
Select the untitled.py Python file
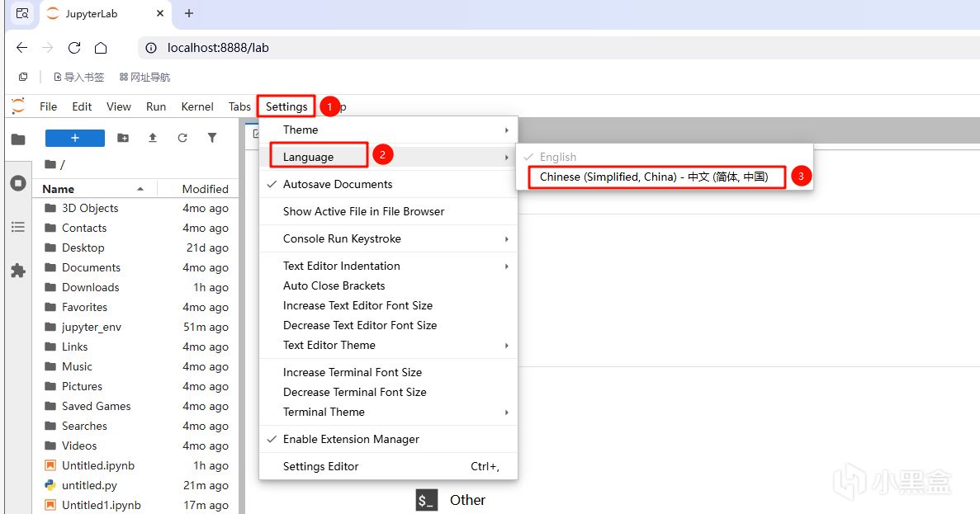[x=136, y=485]
